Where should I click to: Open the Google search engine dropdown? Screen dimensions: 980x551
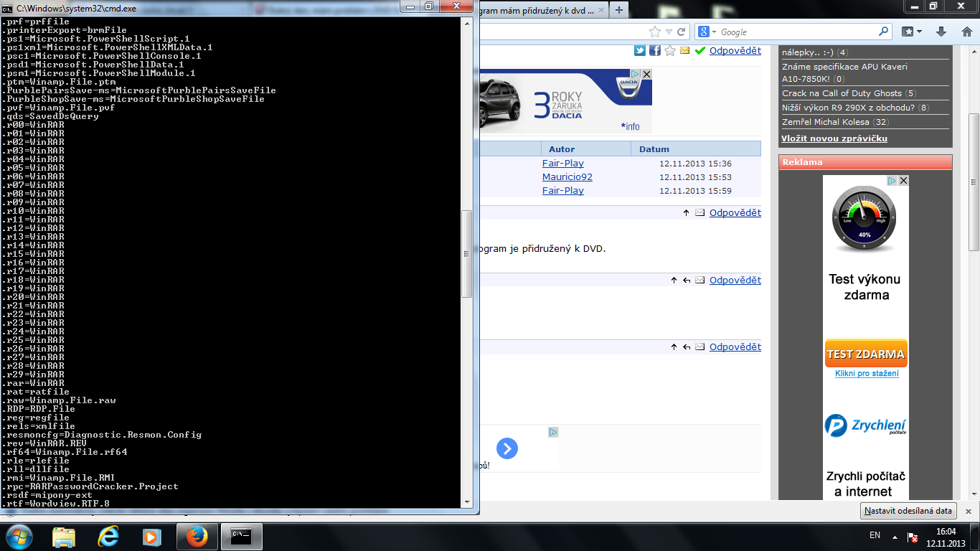(x=706, y=32)
